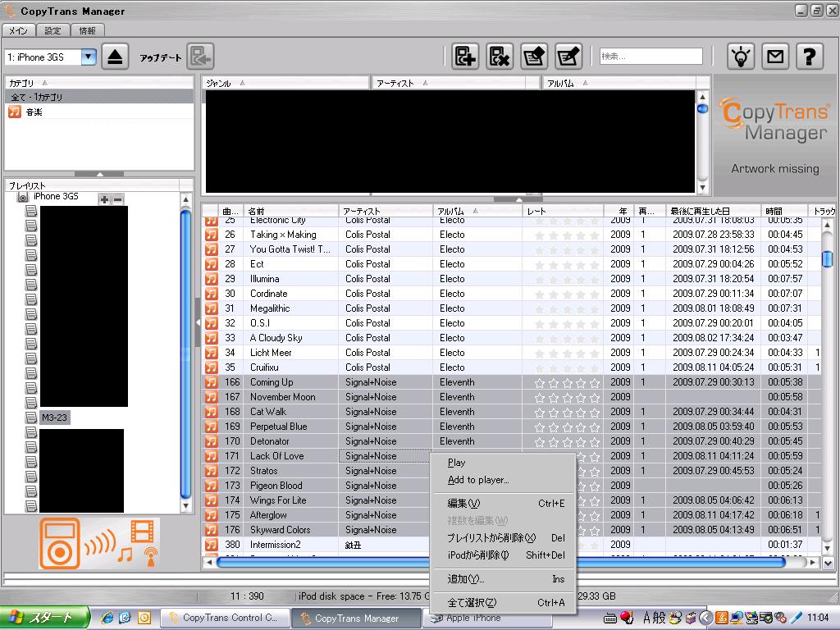
Task: Select track Megalithic
Action: 512,308
